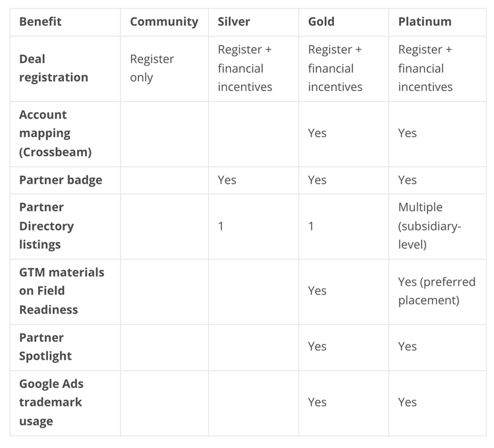Select the Deal registration row label
494x448 pixels.
(53, 69)
